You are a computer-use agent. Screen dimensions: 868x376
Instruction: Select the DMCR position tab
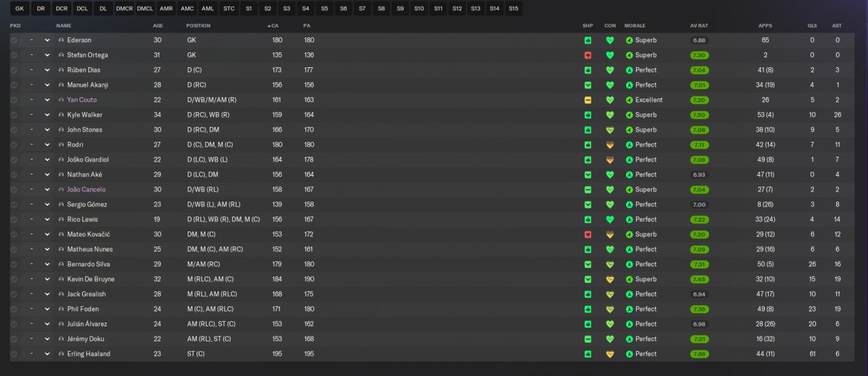(124, 8)
